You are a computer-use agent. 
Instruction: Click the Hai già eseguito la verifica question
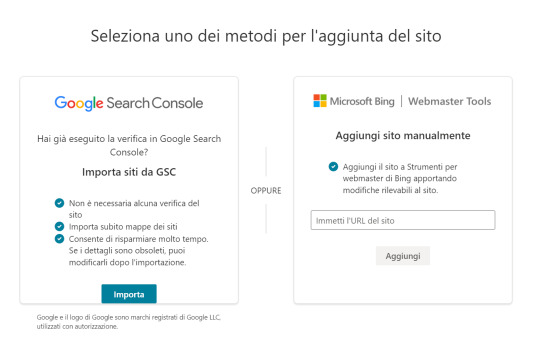tap(129, 145)
